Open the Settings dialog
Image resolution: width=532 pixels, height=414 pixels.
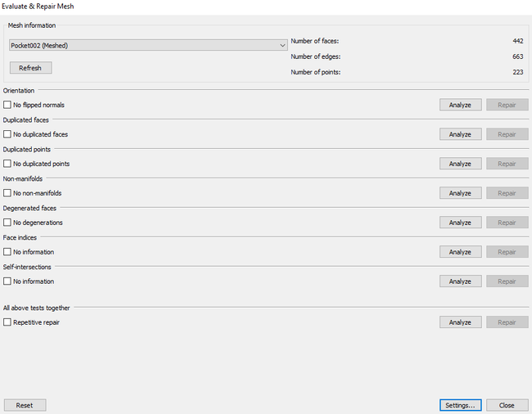[460, 405]
